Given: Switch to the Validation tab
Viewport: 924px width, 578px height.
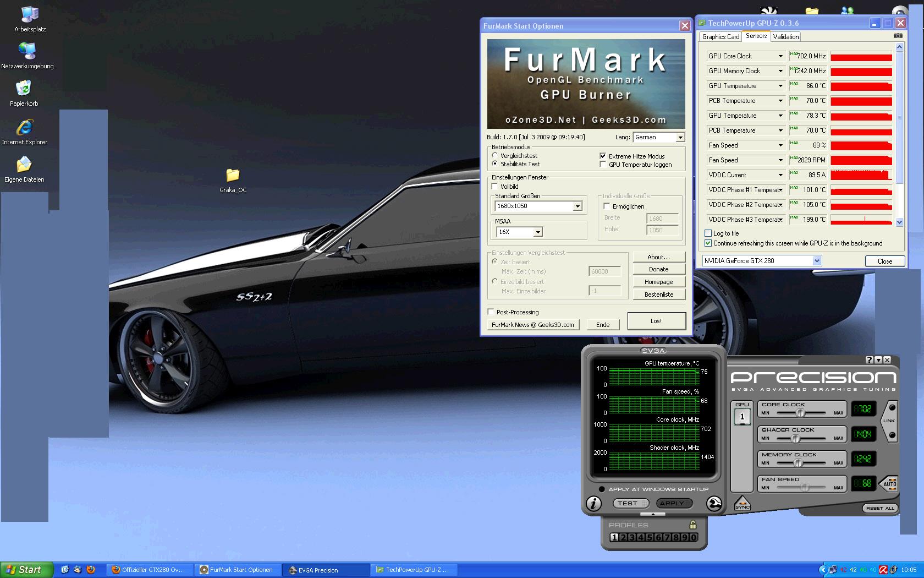Looking at the screenshot, I should click(785, 37).
